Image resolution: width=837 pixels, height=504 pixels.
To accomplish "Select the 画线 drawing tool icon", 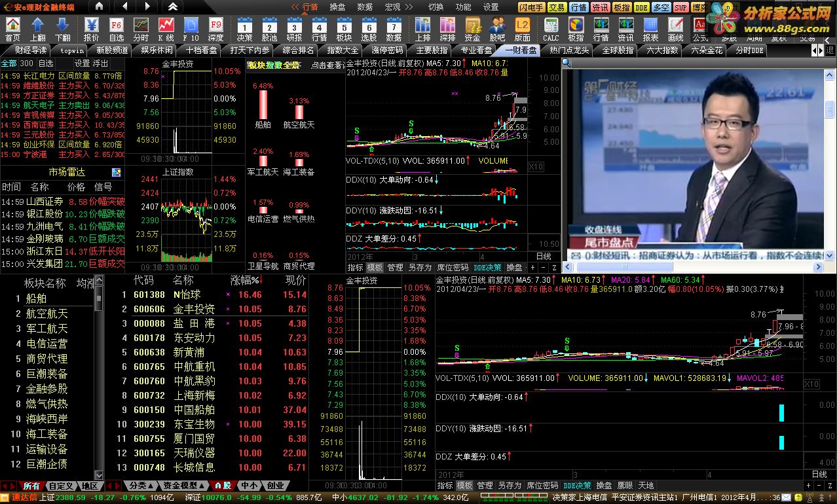I will 675,29.
